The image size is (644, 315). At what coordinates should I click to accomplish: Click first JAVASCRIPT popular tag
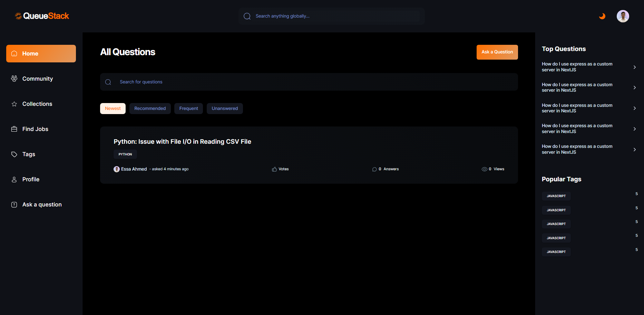coord(556,196)
